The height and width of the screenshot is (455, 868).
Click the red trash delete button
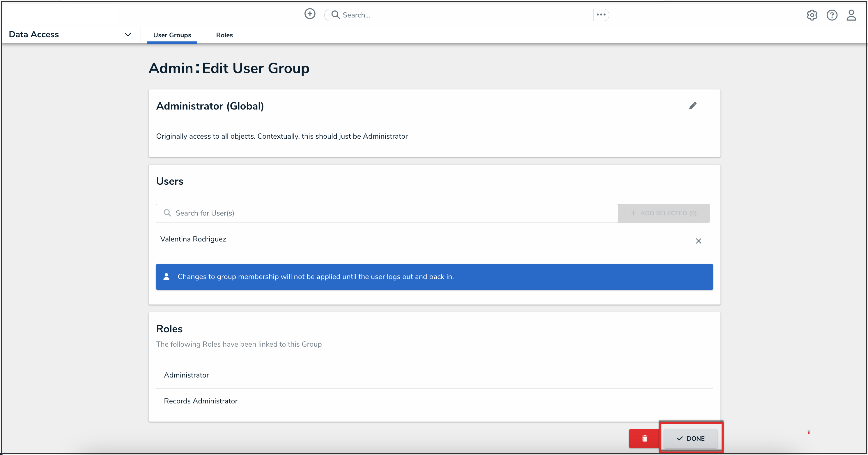point(644,438)
